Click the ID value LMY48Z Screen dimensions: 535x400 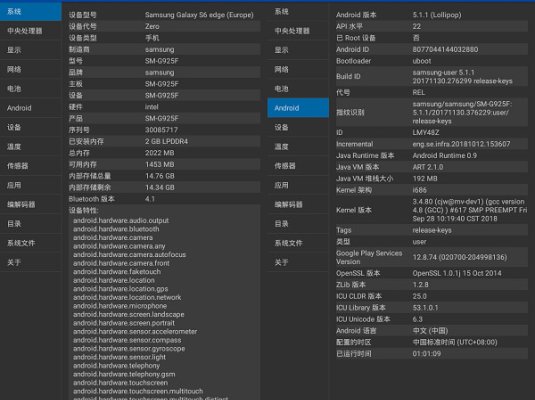tap(426, 132)
